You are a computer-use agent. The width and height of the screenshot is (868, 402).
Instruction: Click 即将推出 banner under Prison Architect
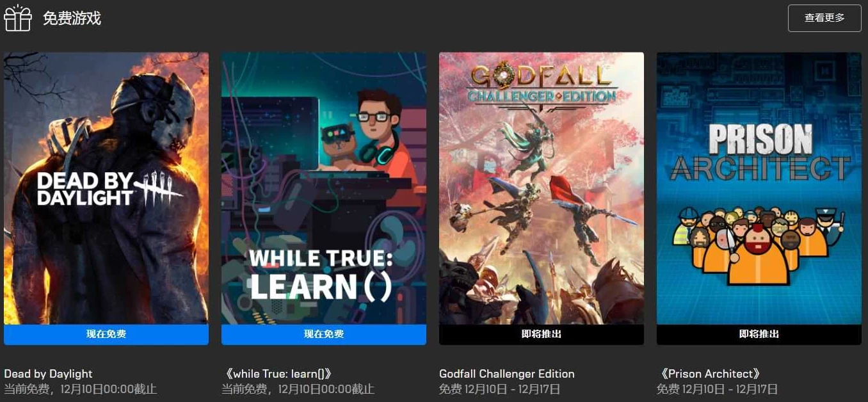point(759,334)
